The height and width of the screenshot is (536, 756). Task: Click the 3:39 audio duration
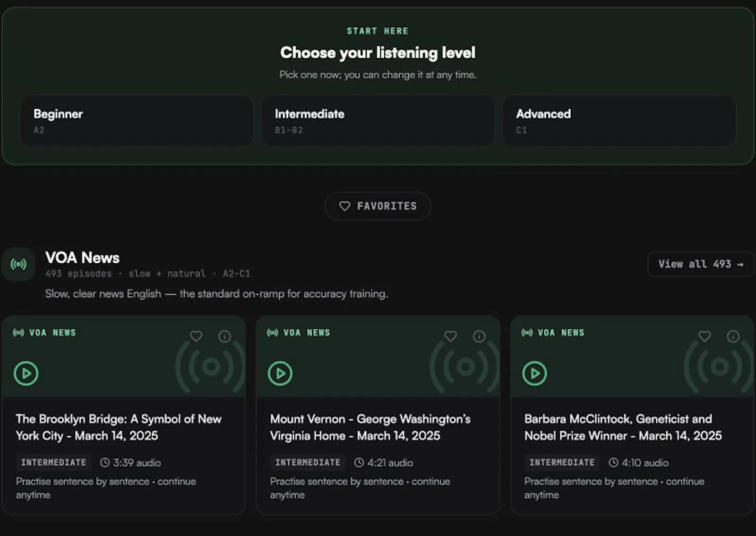pyautogui.click(x=130, y=463)
